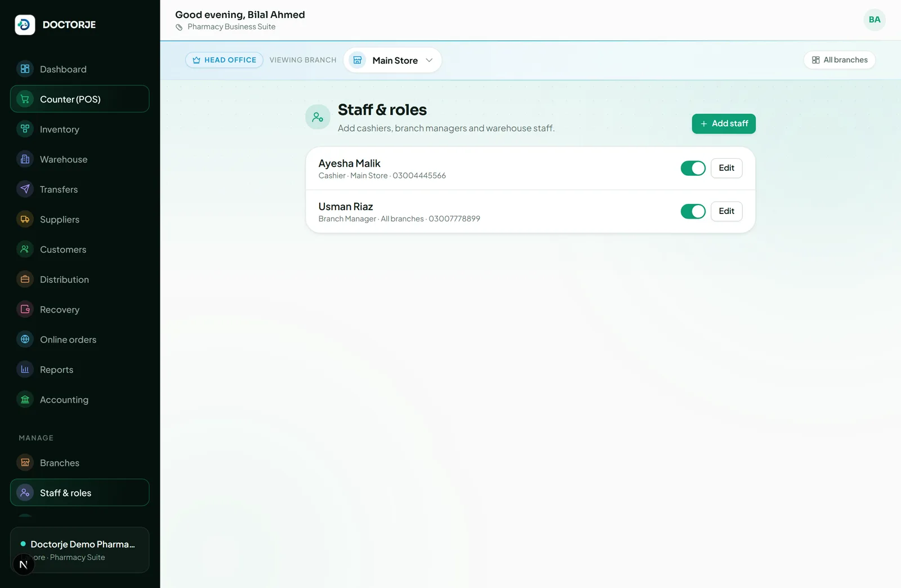Toggle off Usman Riaz's status switch

693,211
